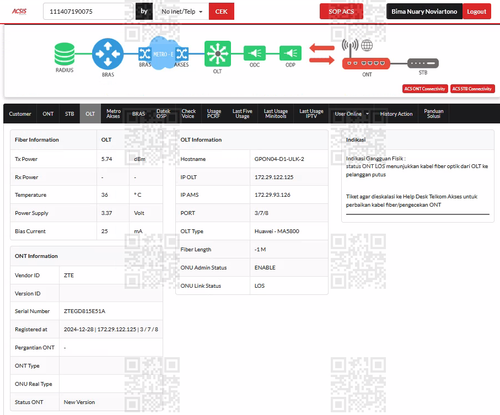Click the customer number input field
This screenshot has width=500, height=415.
coord(89,11)
